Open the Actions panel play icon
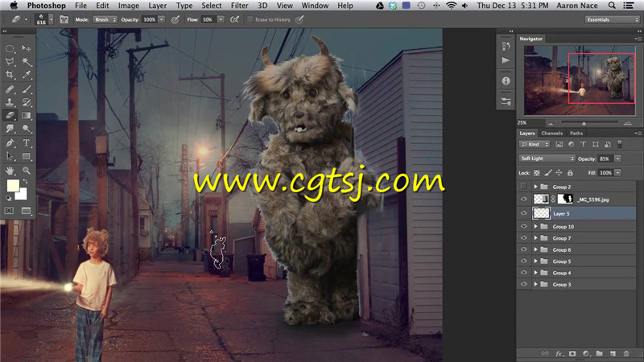644x362 pixels. coord(506,61)
